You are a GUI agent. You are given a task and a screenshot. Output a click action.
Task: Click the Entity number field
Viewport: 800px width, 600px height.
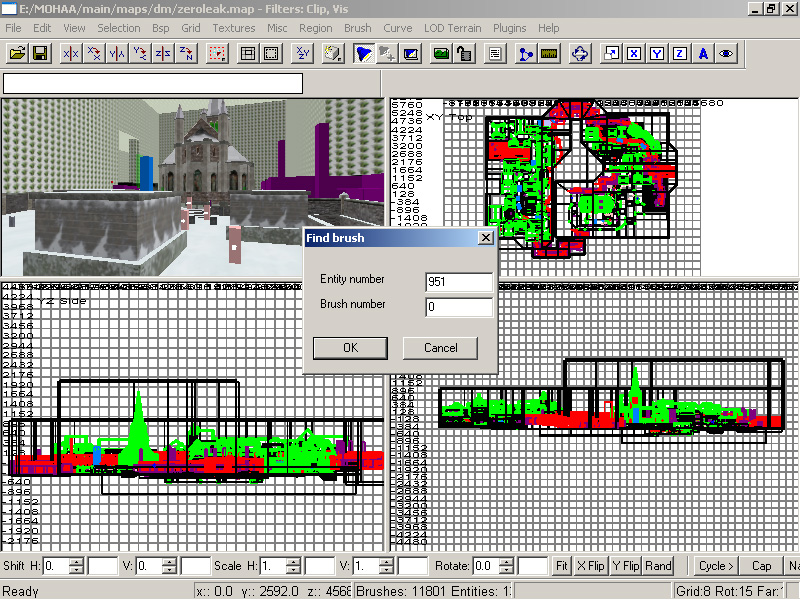(x=459, y=282)
